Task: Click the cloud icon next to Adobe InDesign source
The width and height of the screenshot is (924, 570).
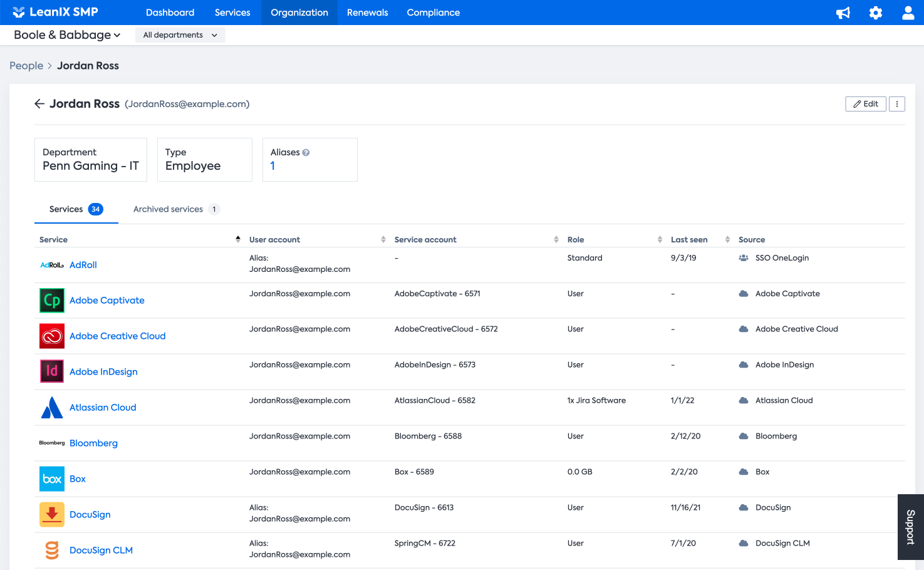Action: 744,365
